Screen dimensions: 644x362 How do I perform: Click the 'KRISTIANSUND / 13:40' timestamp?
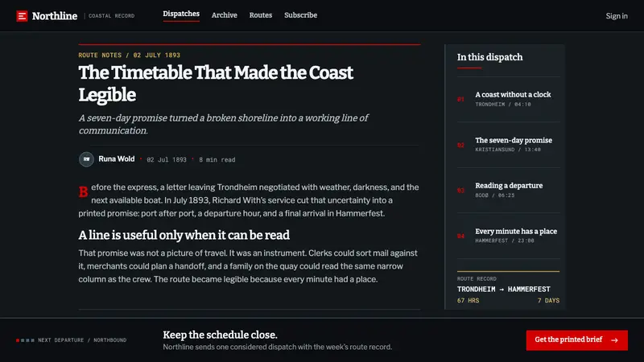(508, 150)
